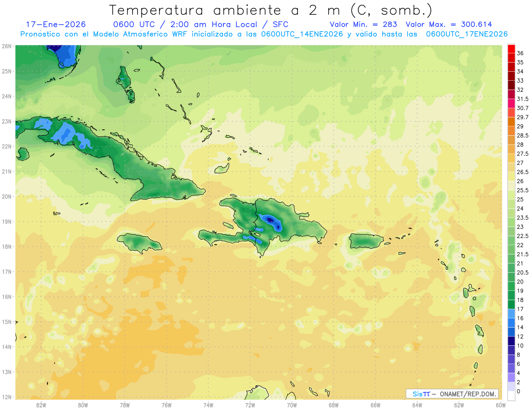
Task: Click longitude axis label '78W'
Action: click(125, 405)
